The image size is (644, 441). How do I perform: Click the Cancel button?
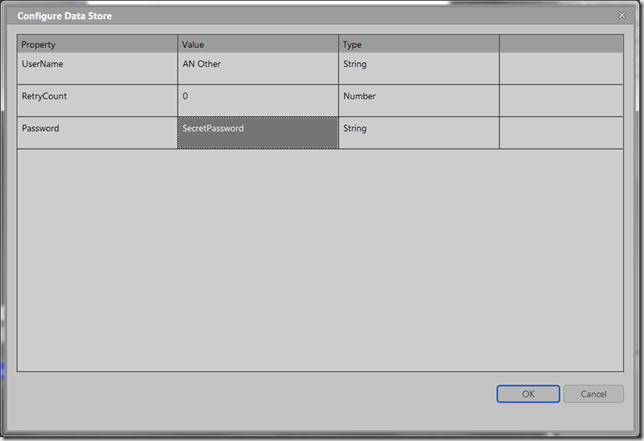[593, 394]
